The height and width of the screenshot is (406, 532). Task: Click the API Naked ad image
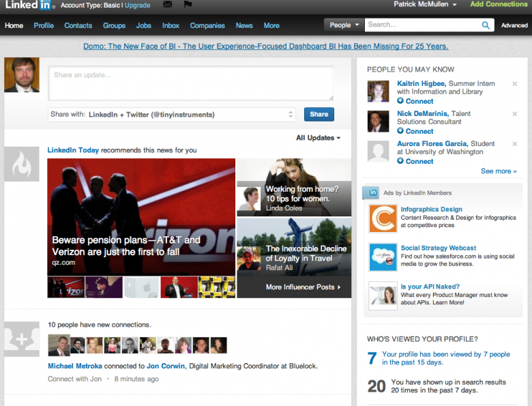click(383, 295)
